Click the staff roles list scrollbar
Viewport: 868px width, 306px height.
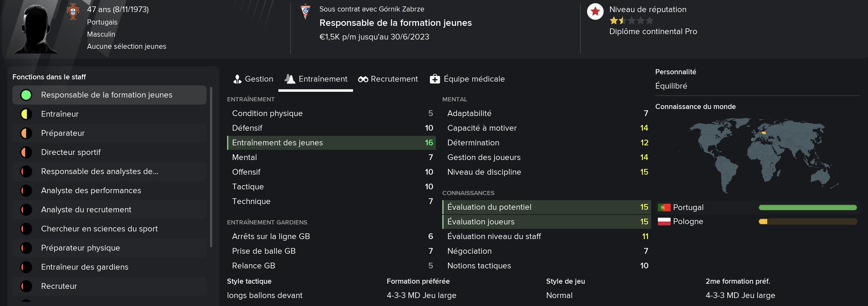tap(211, 167)
